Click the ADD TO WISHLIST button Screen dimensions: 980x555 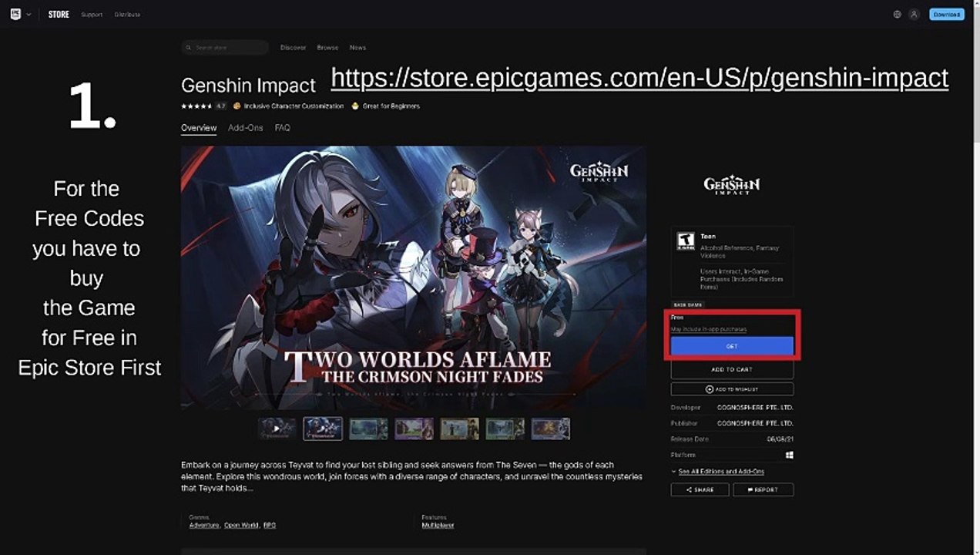point(732,389)
